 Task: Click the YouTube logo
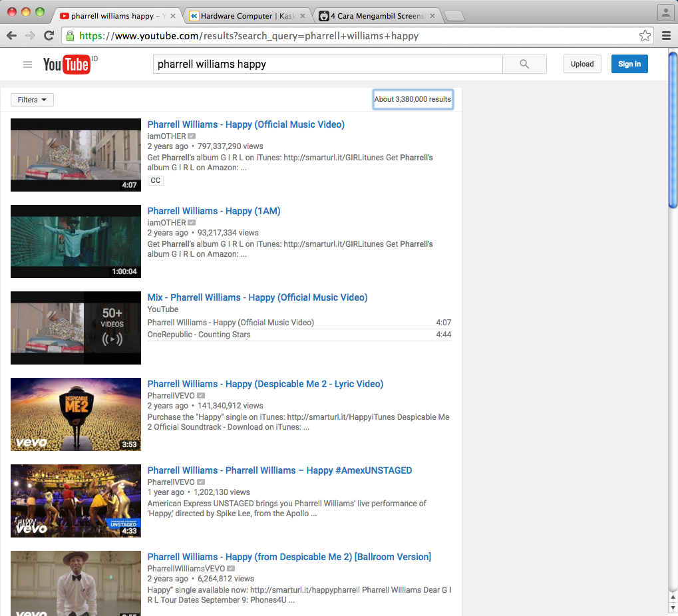click(x=67, y=65)
